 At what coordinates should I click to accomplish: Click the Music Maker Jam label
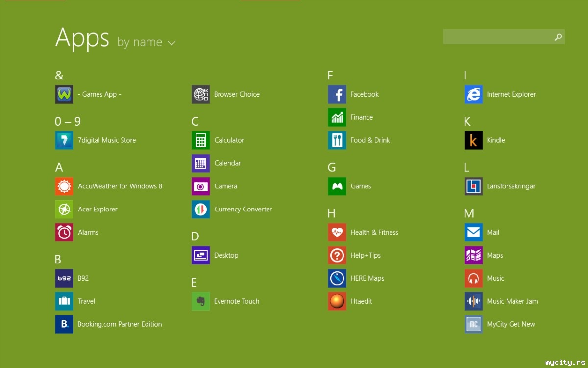click(512, 301)
